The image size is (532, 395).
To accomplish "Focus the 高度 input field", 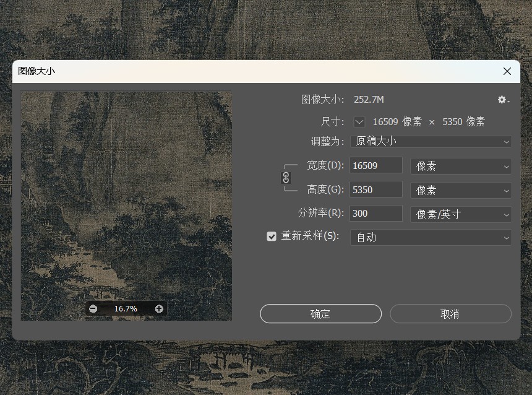I will pos(376,189).
